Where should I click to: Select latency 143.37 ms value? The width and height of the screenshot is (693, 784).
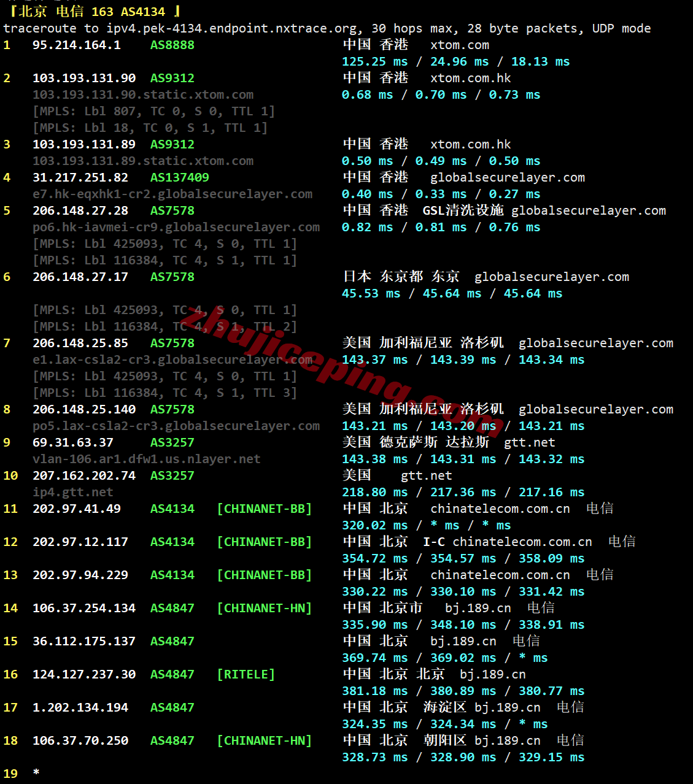tap(374, 359)
